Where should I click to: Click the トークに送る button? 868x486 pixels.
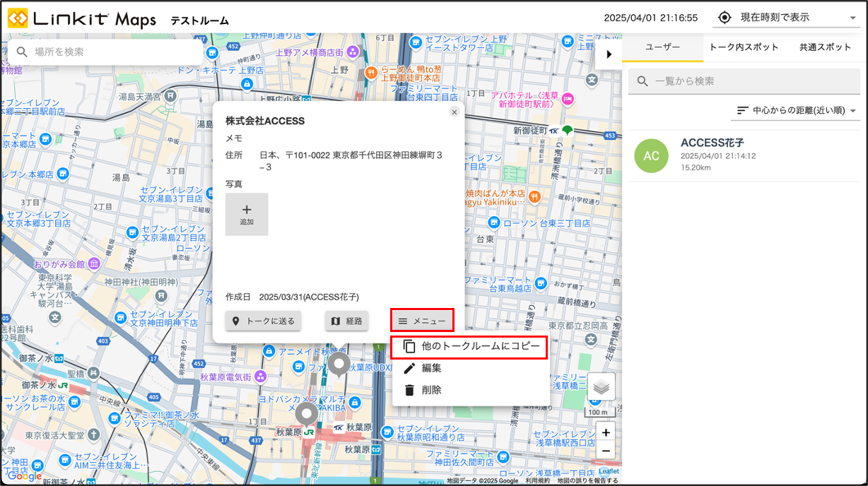(264, 321)
